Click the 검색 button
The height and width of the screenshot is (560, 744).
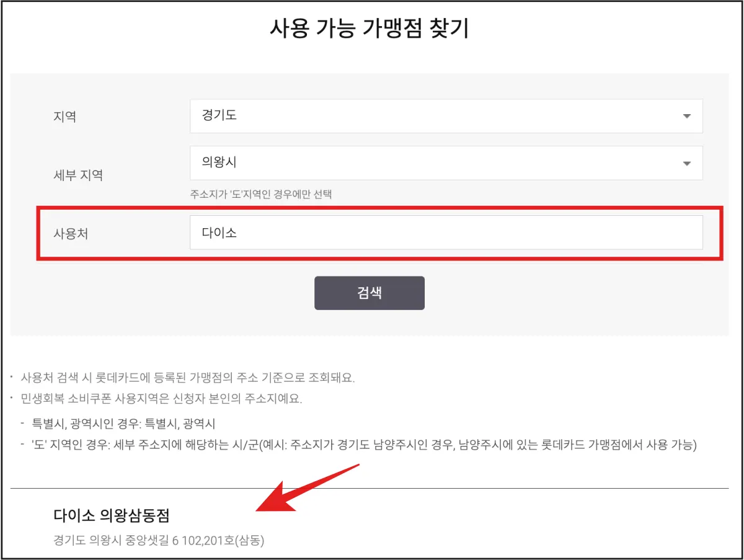point(370,293)
